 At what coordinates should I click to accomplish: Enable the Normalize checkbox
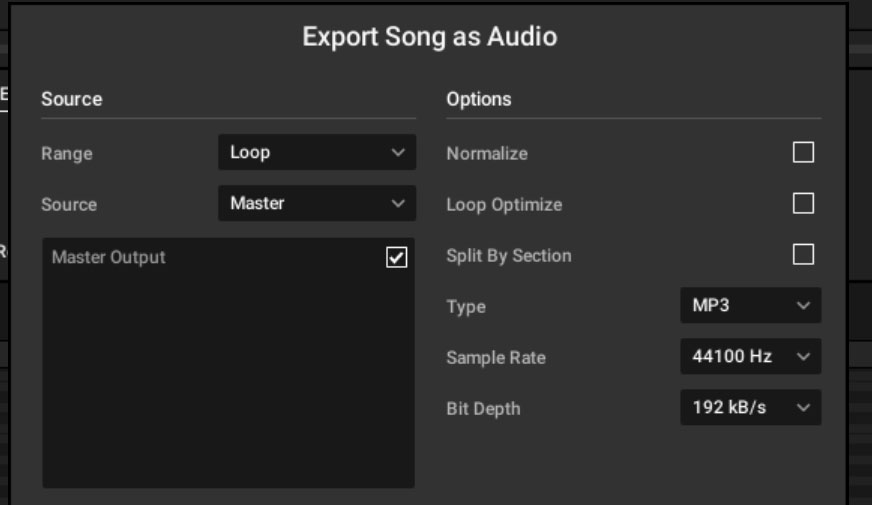[803, 152]
